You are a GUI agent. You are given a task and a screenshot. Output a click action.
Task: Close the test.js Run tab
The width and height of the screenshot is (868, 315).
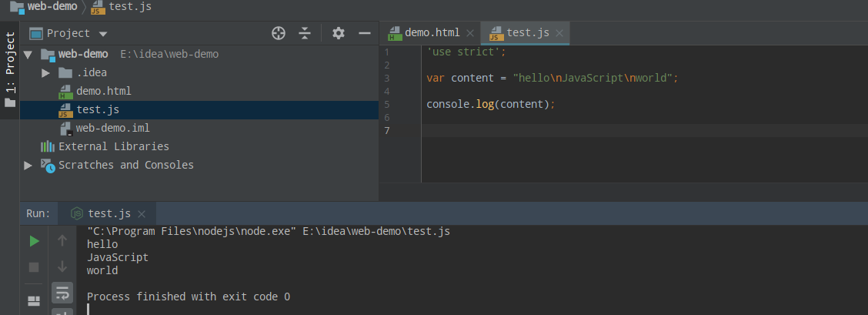pos(141,213)
